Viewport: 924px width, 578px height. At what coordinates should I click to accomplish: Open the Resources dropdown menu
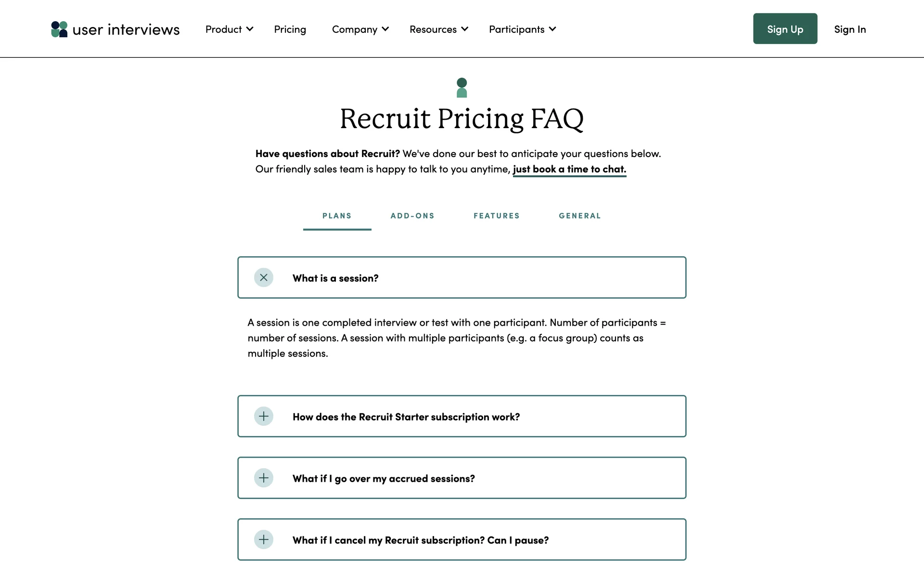438,29
